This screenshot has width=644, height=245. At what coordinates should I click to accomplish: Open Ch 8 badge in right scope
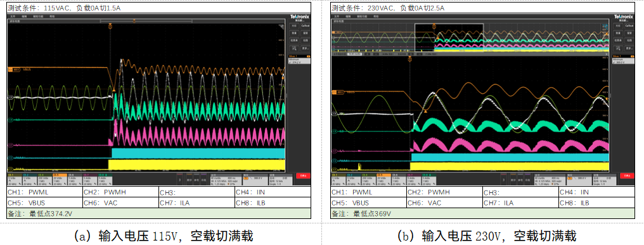(428, 179)
